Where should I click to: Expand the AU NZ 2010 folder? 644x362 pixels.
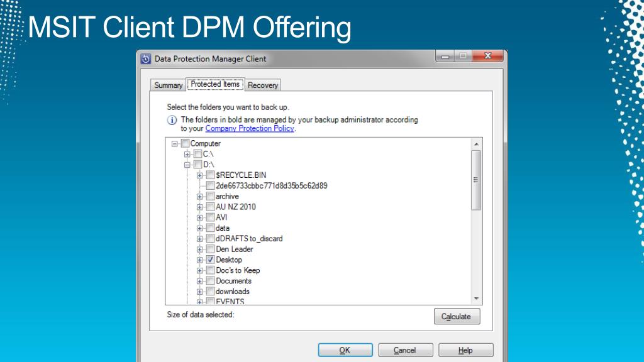(x=199, y=207)
